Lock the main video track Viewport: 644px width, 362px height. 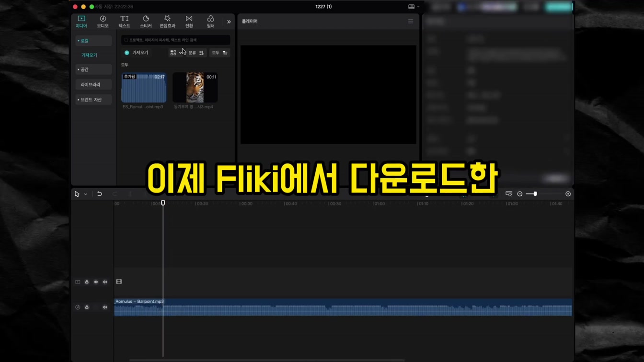(x=87, y=282)
